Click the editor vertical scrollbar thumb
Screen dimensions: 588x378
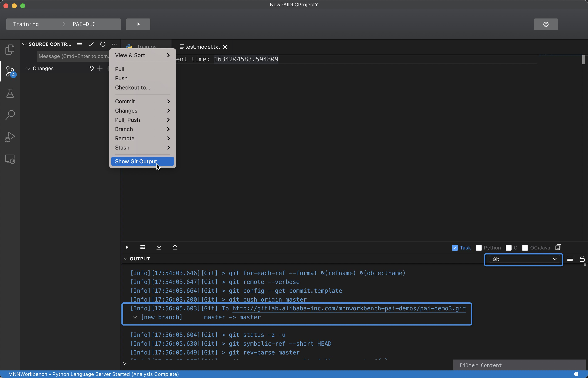point(584,60)
